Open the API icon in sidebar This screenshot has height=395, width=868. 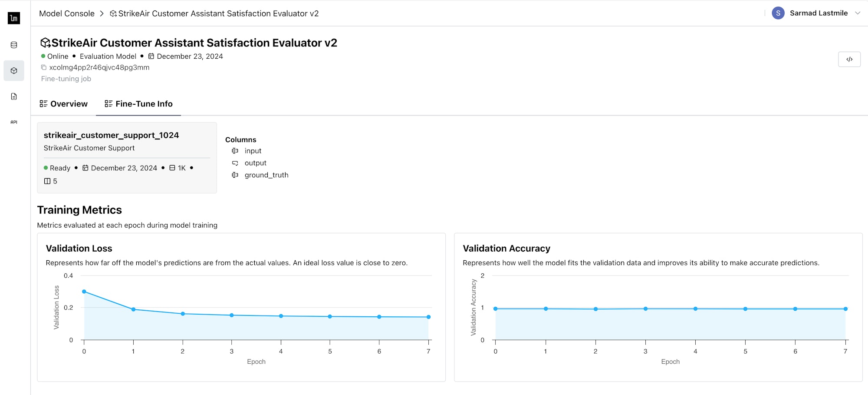pyautogui.click(x=14, y=122)
